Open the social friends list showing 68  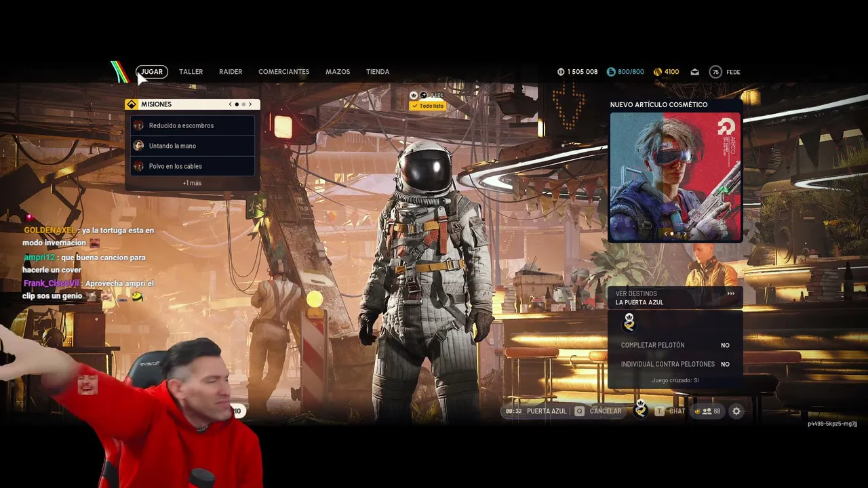pyautogui.click(x=707, y=411)
